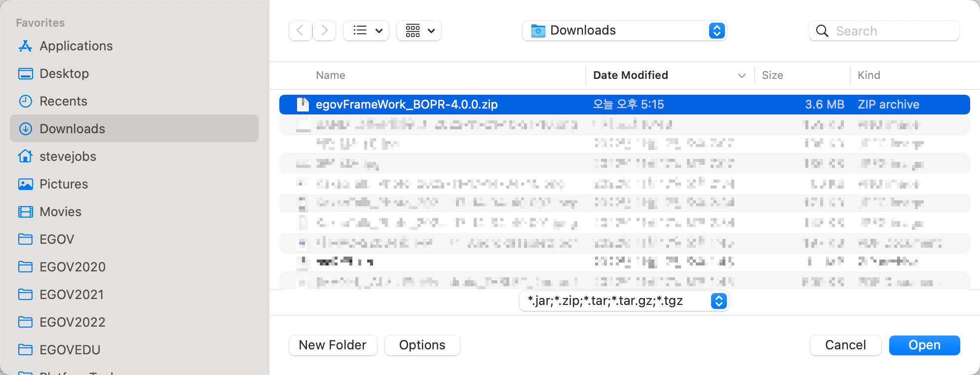This screenshot has height=375, width=980.
Task: Open Applications in the sidebar
Action: (76, 46)
